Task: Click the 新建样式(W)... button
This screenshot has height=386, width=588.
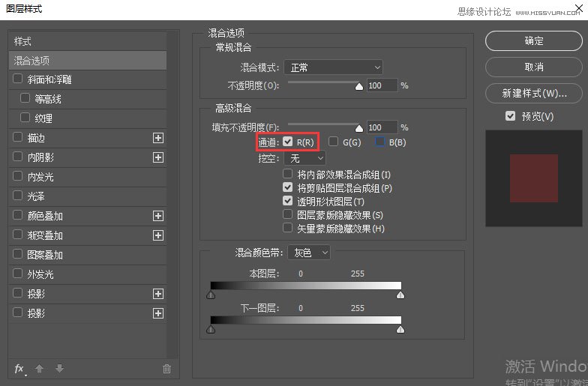Action: [x=534, y=93]
